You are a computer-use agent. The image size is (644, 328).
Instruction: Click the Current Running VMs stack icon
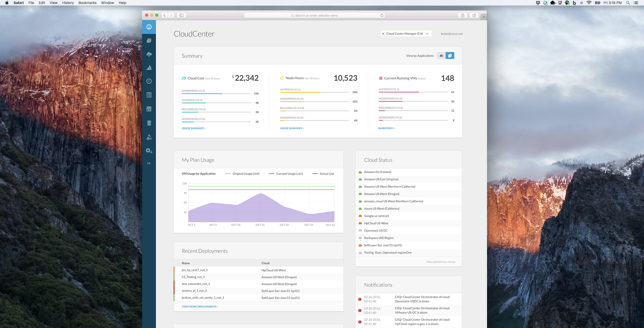pos(381,78)
